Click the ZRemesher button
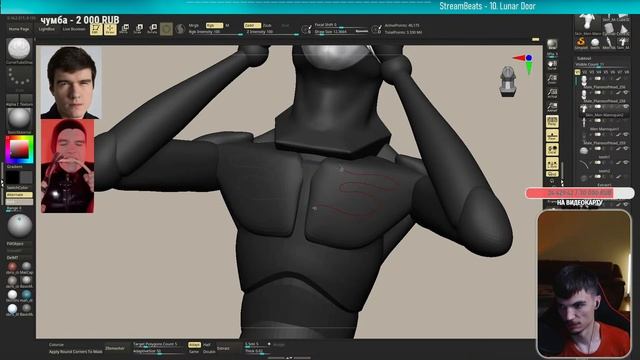The image size is (640, 360). [115, 348]
